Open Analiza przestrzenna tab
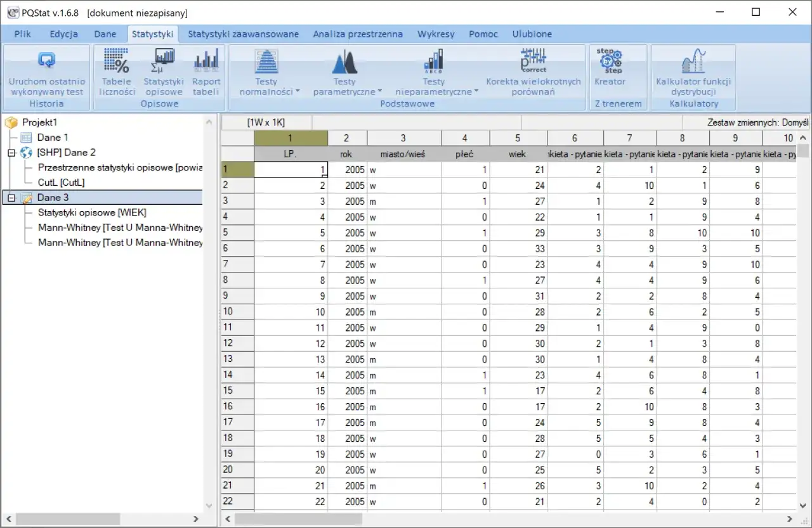Viewport: 812px width, 528px height. tap(358, 34)
